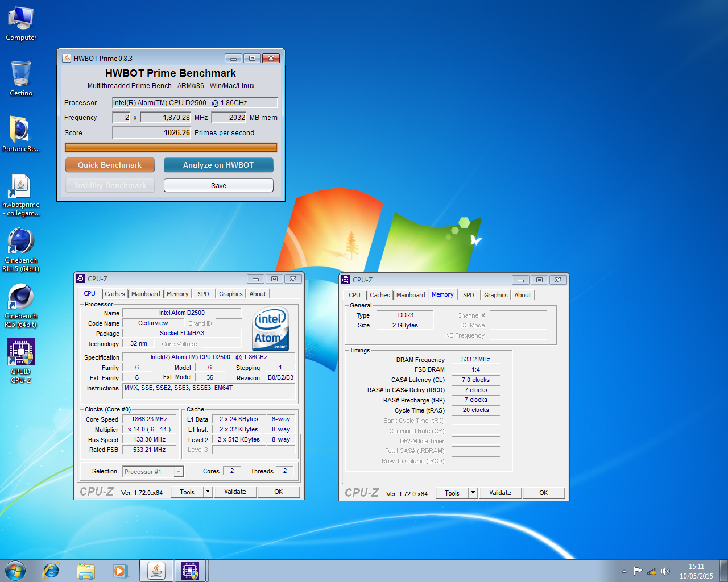Switch to the CPU-Z taskbar item
The width and height of the screenshot is (728, 582).
[x=191, y=571]
